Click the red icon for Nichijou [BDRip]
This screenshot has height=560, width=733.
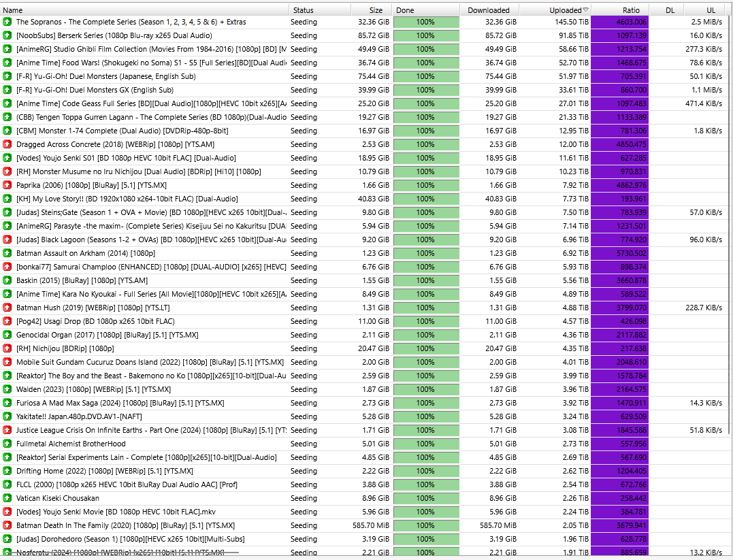(x=7, y=348)
